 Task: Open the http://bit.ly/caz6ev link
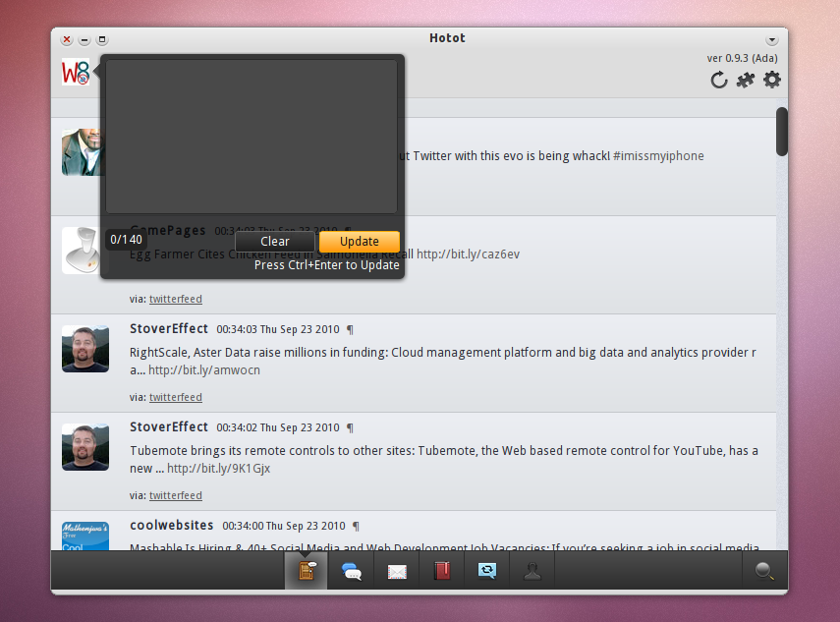click(469, 254)
